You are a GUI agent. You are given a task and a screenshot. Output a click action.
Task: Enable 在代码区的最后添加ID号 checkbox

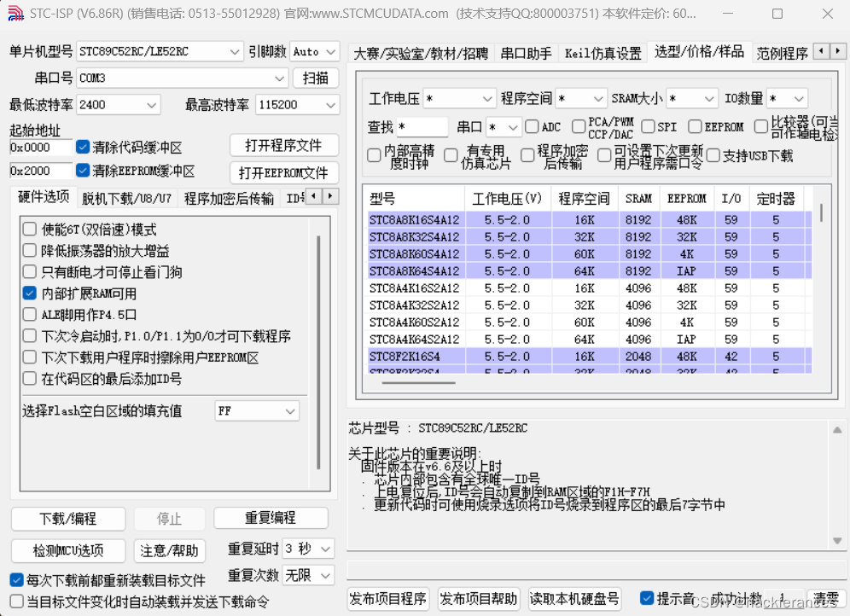(x=30, y=378)
